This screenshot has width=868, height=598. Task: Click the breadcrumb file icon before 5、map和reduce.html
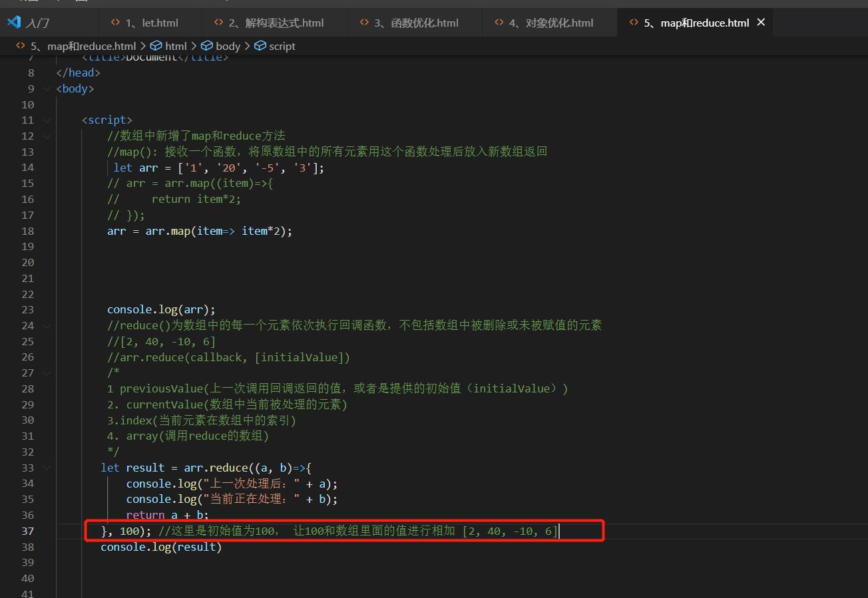tap(20, 46)
